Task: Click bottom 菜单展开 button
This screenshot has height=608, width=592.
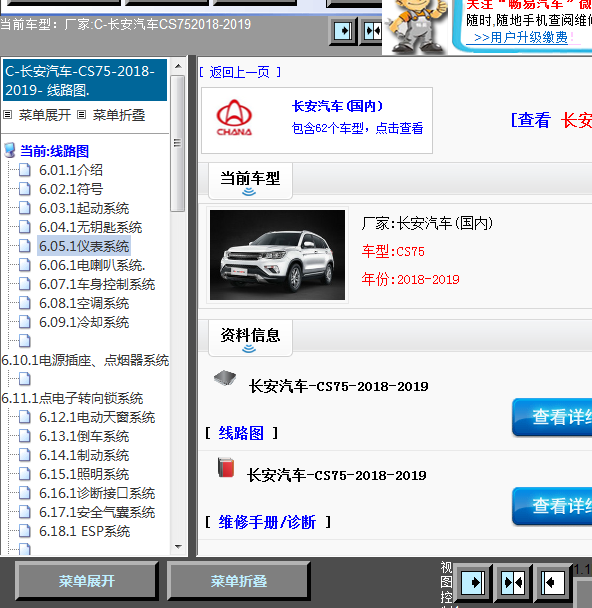Action: coord(86,581)
